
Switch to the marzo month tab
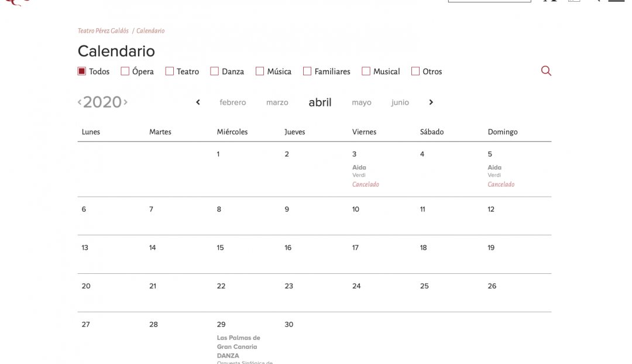coord(277,102)
